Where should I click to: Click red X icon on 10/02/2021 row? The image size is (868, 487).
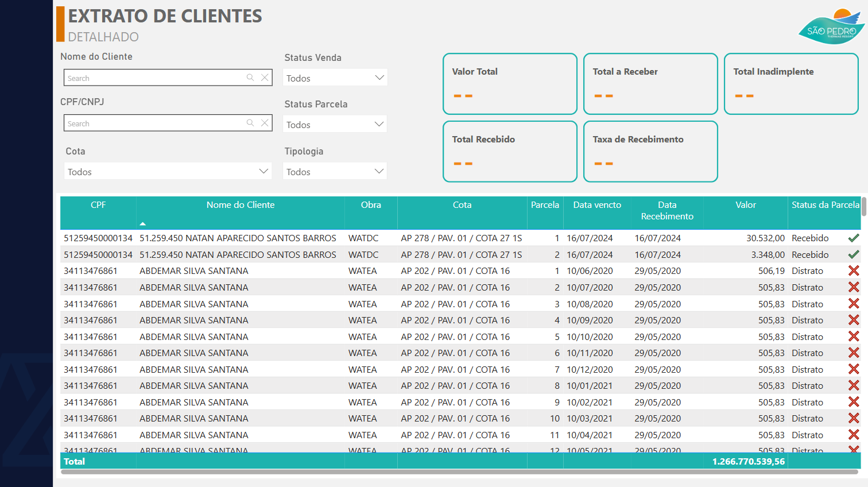click(854, 402)
